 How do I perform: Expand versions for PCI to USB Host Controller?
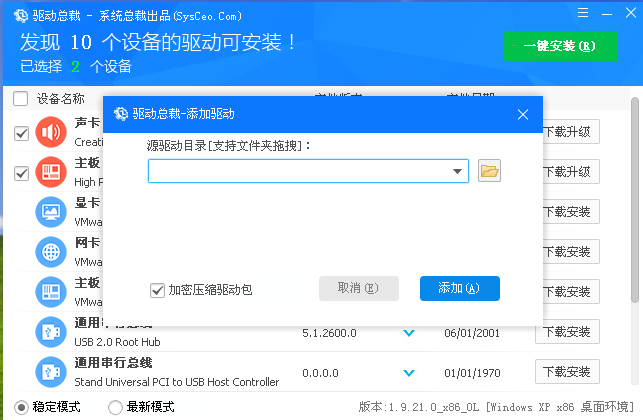409,373
